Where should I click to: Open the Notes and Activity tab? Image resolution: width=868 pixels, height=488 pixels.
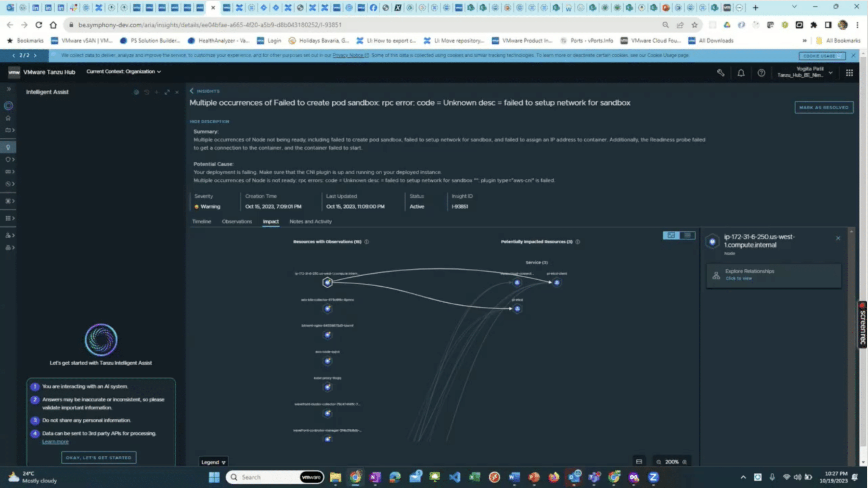point(310,221)
